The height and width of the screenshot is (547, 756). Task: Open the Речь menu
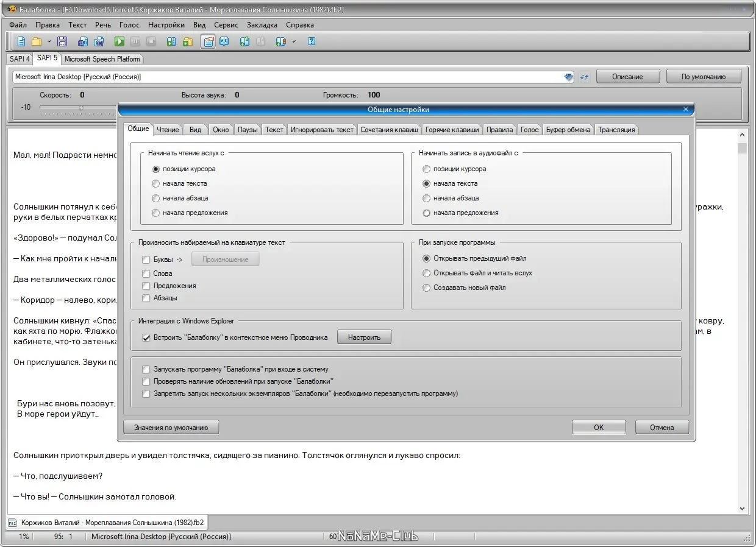click(102, 25)
